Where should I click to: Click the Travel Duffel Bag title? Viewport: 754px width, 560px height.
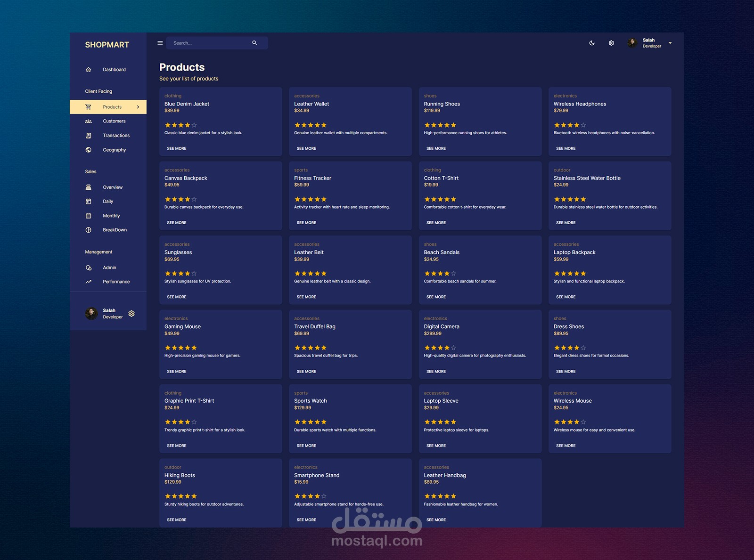[x=315, y=327]
